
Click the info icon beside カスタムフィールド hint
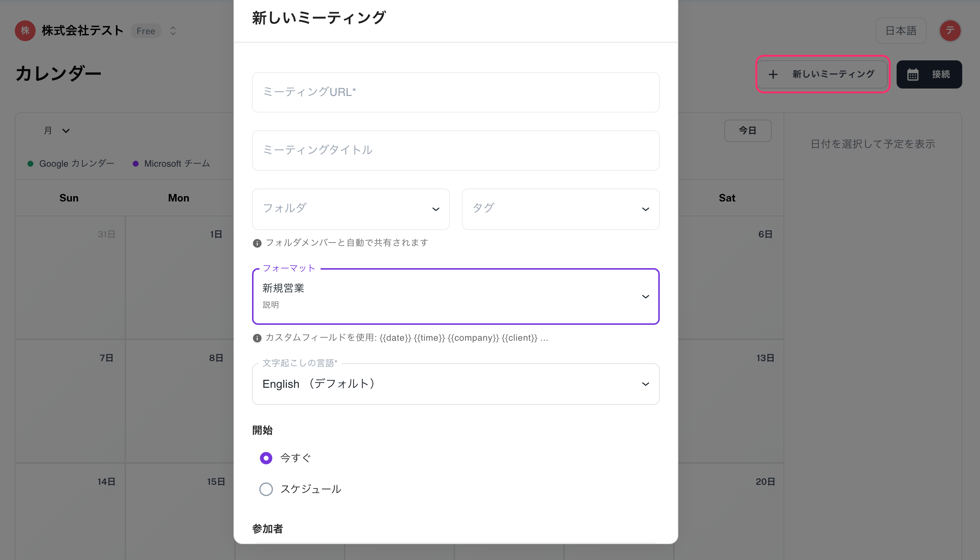tap(257, 338)
